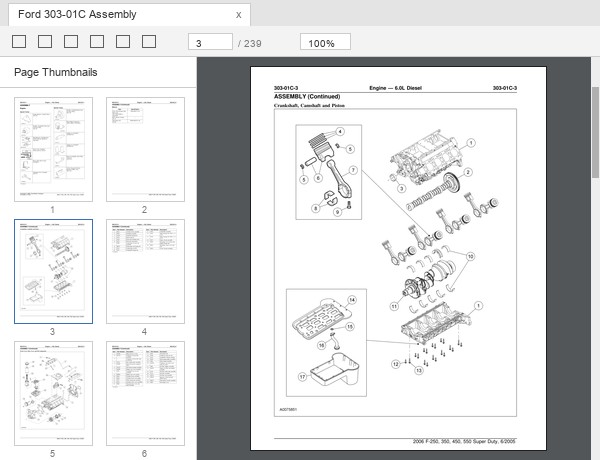Image resolution: width=600 pixels, height=460 pixels.
Task: Click callout 15 in oil pan inset
Action: click(349, 327)
